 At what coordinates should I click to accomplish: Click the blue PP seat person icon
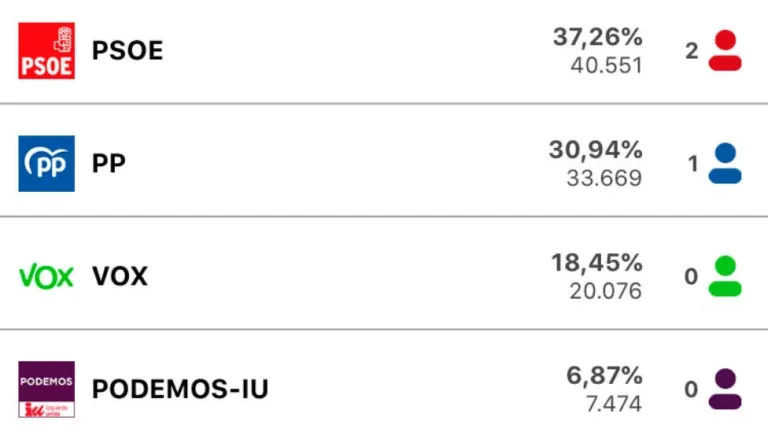tap(725, 164)
